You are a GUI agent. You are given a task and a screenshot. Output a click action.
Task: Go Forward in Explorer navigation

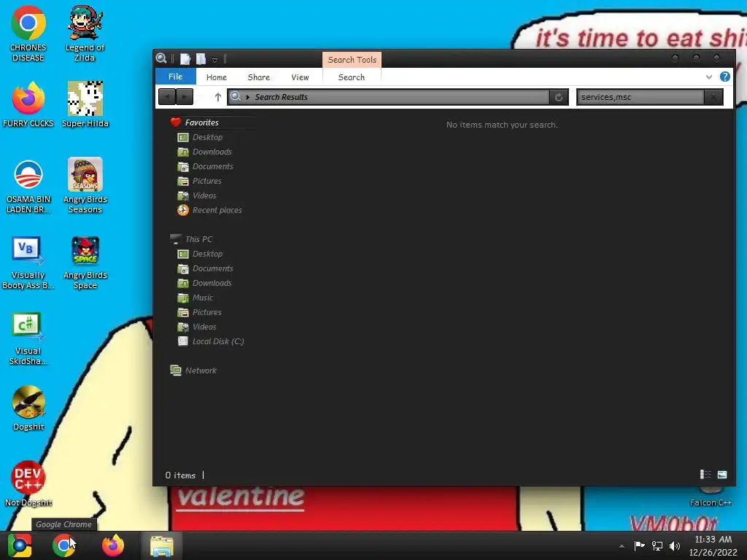(185, 97)
